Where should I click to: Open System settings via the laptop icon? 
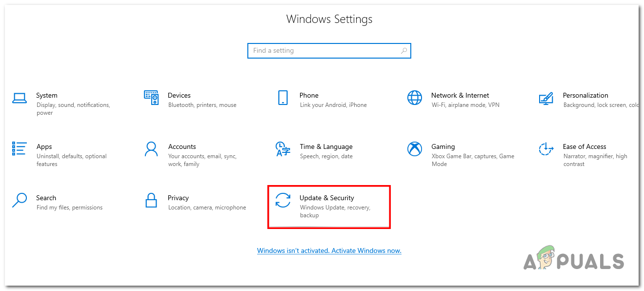(19, 98)
